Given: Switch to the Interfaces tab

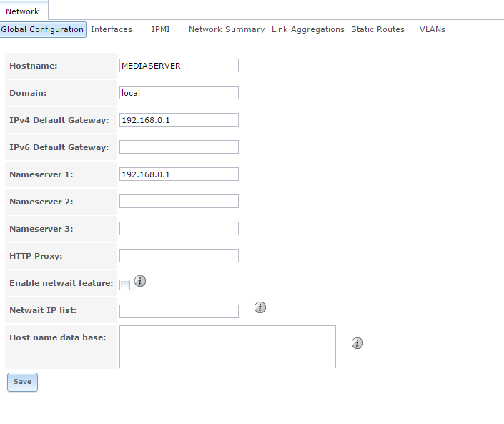Looking at the screenshot, I should 112,29.
